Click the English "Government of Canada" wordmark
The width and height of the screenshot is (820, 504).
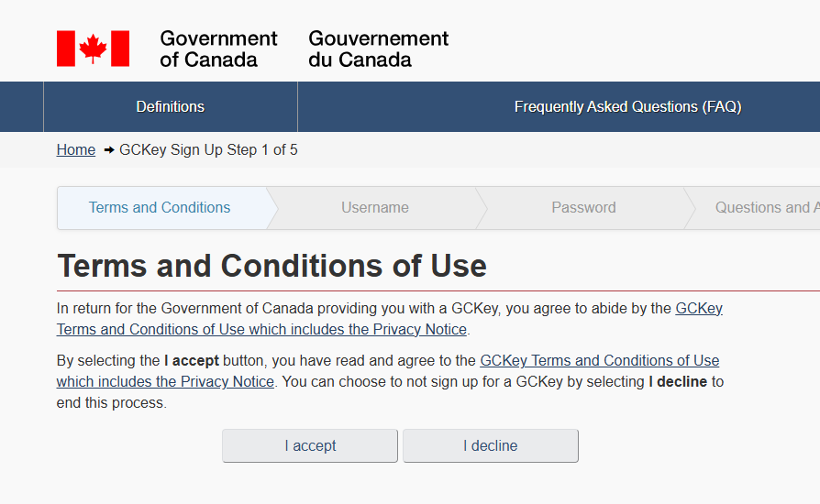[x=218, y=49]
